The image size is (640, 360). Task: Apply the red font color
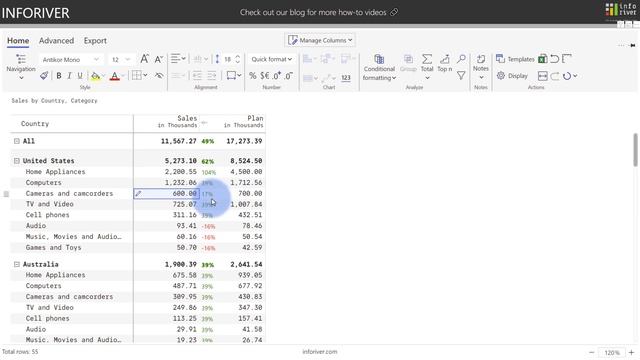[x=115, y=76]
